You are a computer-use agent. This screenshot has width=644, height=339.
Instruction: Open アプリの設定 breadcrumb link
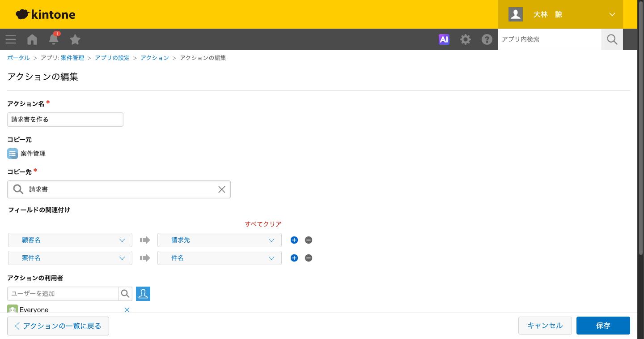112,58
